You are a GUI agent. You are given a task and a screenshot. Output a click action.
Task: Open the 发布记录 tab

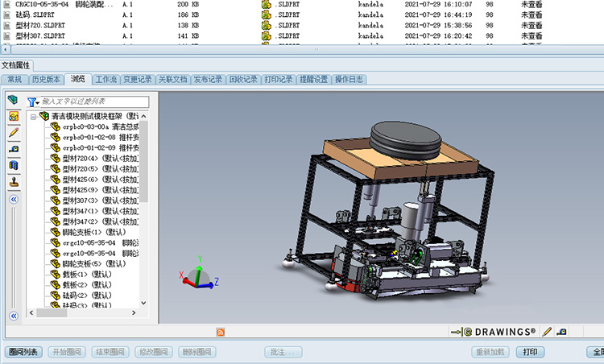click(x=208, y=80)
